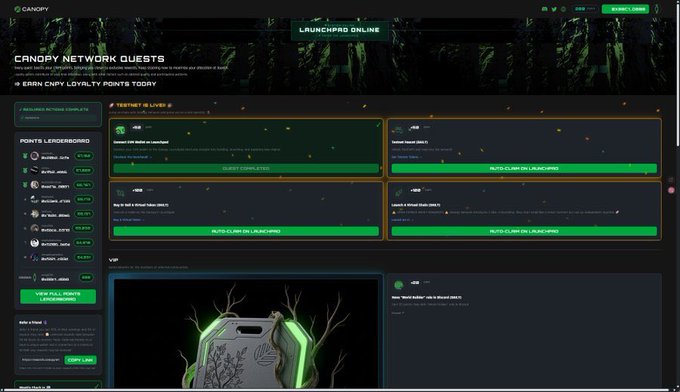Screen dimensions: 680x392
Task: Select the fourth leaderboard entry avatar
Action: click(x=35, y=199)
